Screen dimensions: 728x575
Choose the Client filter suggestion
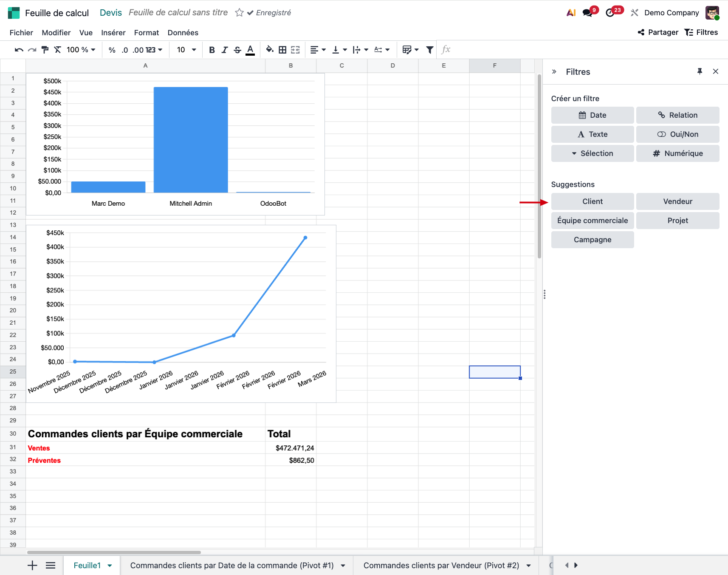[592, 201]
